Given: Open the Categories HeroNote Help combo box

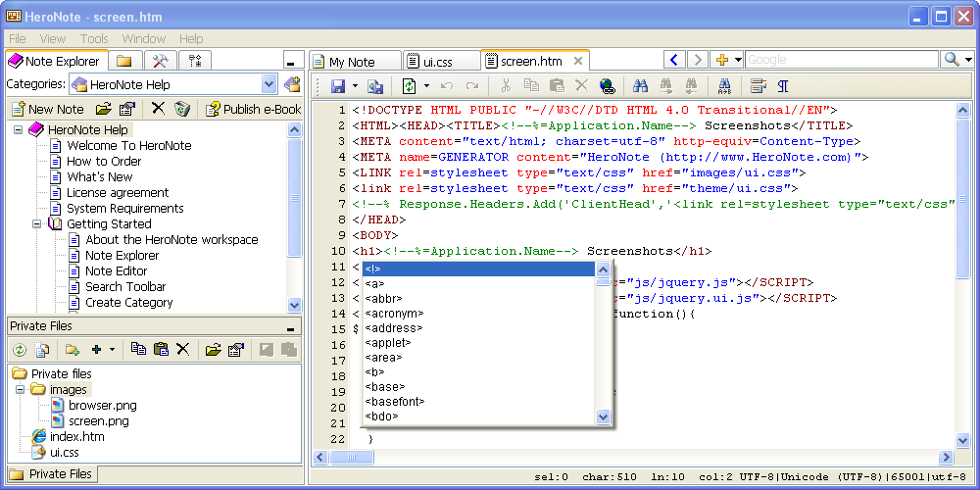Looking at the screenshot, I should pos(173,84).
